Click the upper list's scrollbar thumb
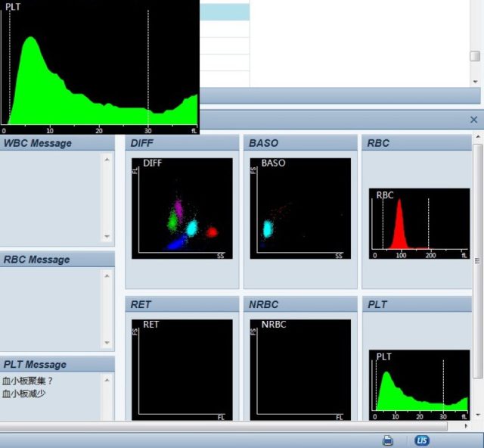Image resolution: width=484 pixels, height=448 pixels. coord(475,56)
